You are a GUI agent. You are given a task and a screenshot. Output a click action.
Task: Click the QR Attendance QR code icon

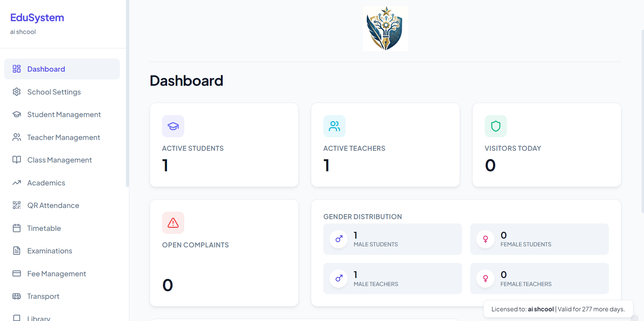pyautogui.click(x=17, y=205)
